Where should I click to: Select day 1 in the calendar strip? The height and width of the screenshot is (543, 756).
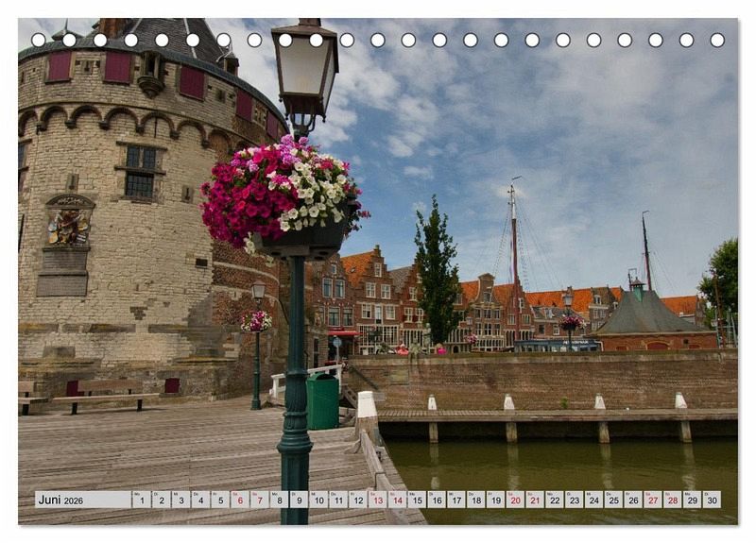[141, 500]
